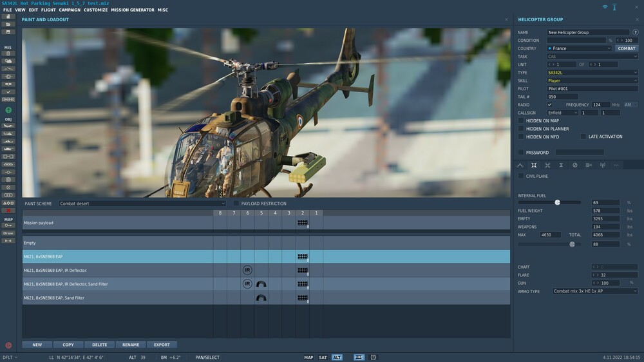
Task: Check the Payload Restriction checkbox
Action: [x=236, y=204]
